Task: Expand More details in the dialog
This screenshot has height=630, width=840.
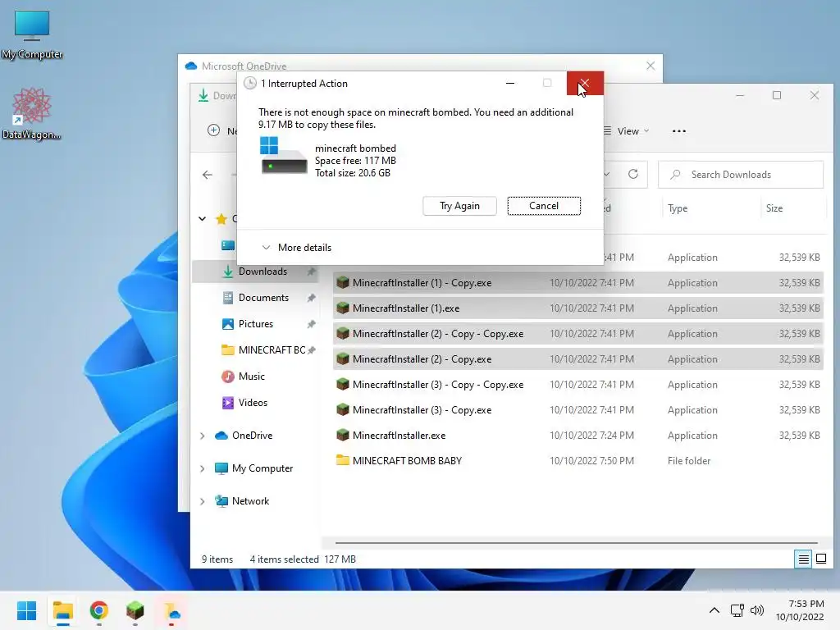Action: coord(297,248)
